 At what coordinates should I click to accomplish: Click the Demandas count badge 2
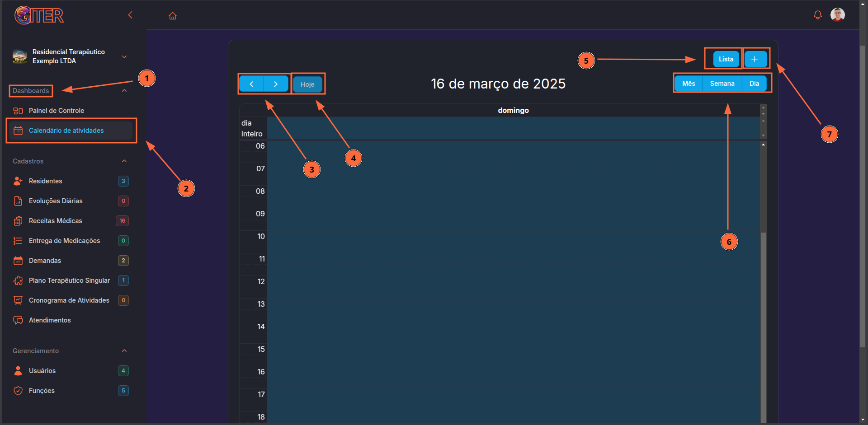(123, 261)
